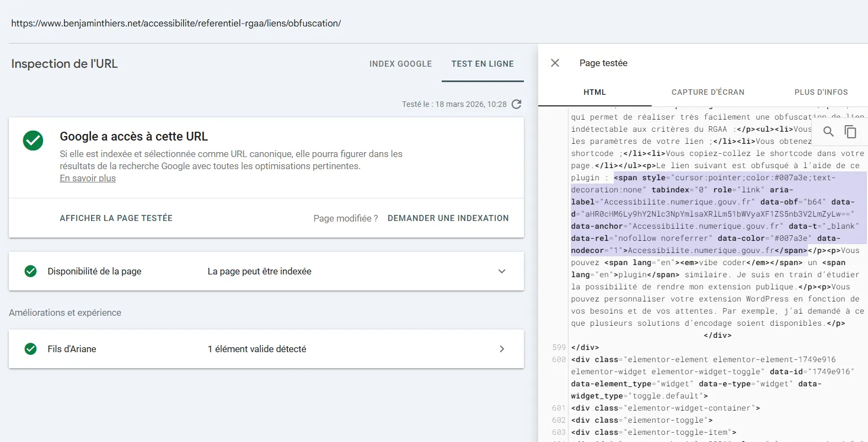Click line number 600 in the code
This screenshot has width=868, height=442.
559,359
